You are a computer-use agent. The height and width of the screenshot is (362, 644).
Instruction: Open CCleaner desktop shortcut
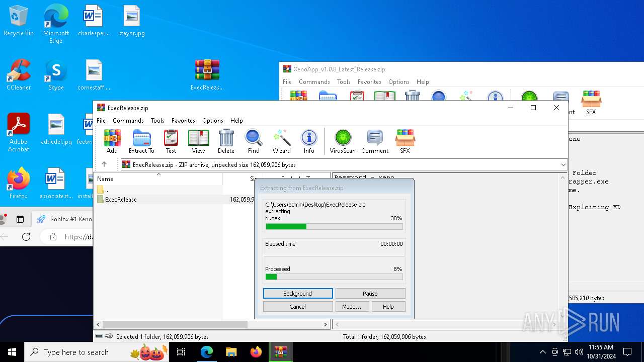point(19,75)
